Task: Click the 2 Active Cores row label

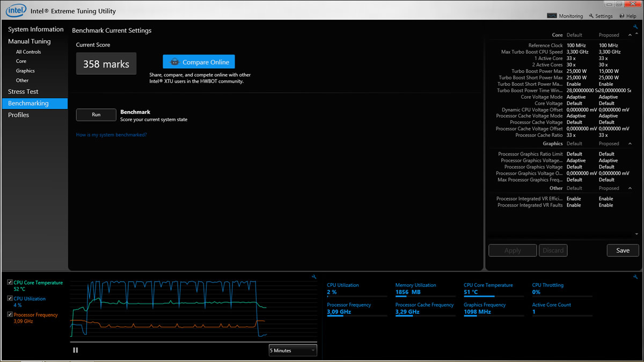Action: pyautogui.click(x=548, y=65)
